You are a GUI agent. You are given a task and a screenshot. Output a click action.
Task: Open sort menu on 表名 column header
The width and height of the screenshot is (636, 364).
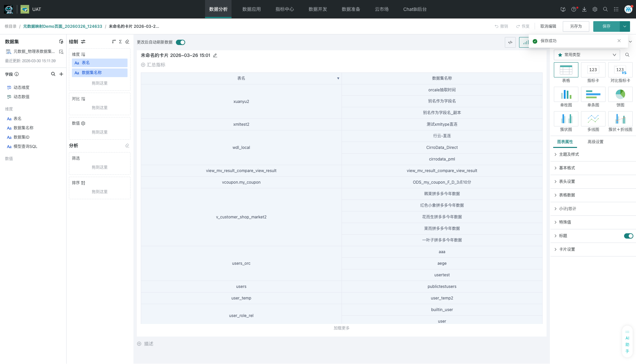(338, 78)
